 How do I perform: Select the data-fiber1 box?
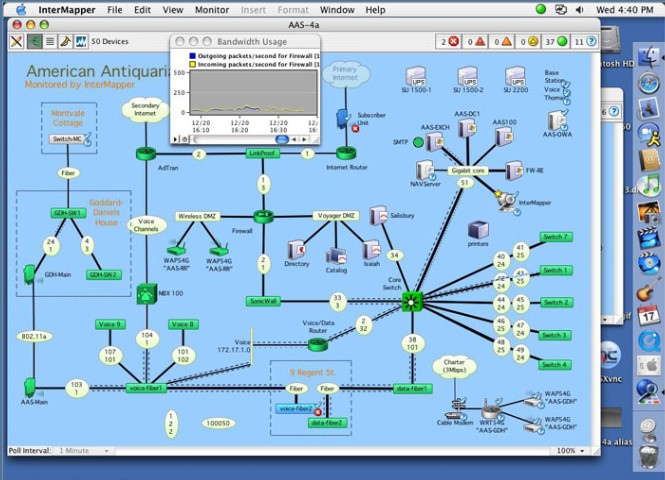413,388
